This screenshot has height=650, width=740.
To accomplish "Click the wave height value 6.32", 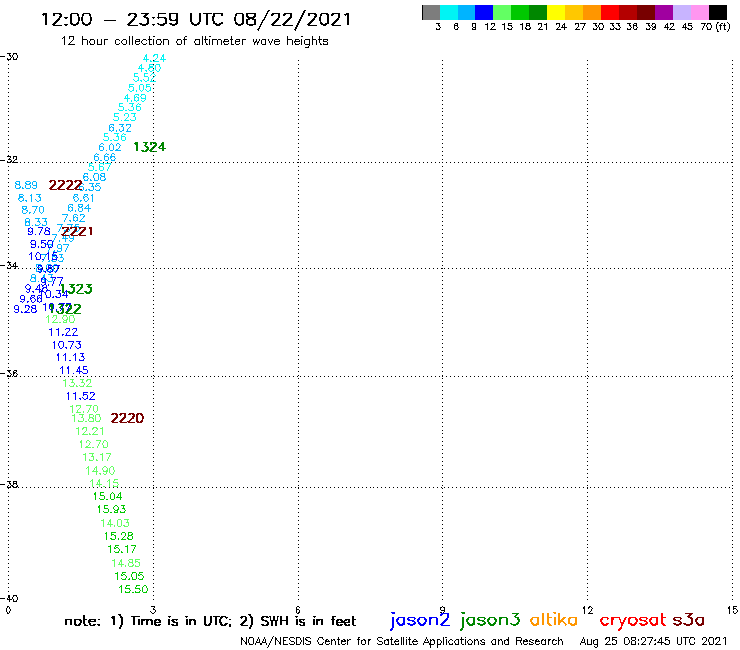I will [120, 128].
